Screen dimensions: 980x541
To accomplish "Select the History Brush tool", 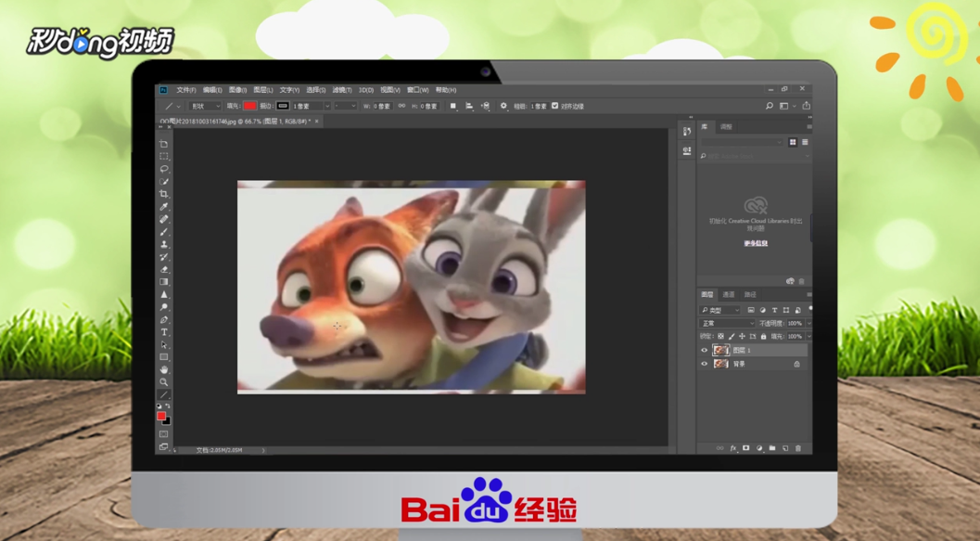I will point(164,257).
